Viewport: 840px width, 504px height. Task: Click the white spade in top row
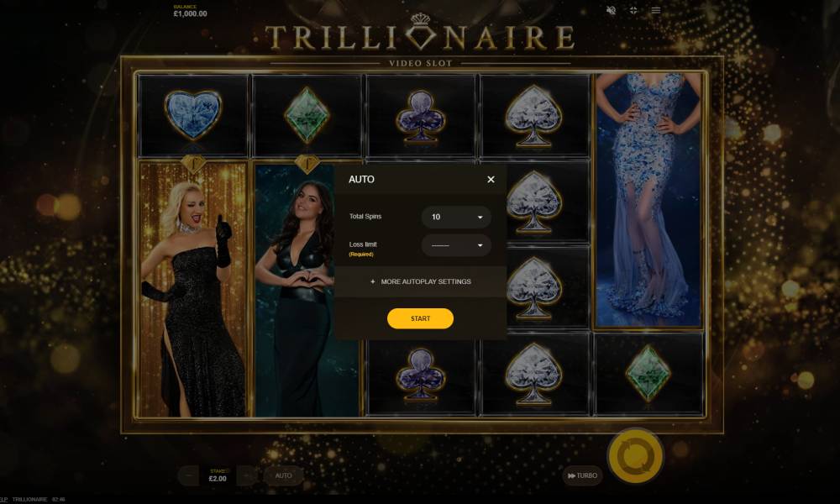tap(533, 116)
